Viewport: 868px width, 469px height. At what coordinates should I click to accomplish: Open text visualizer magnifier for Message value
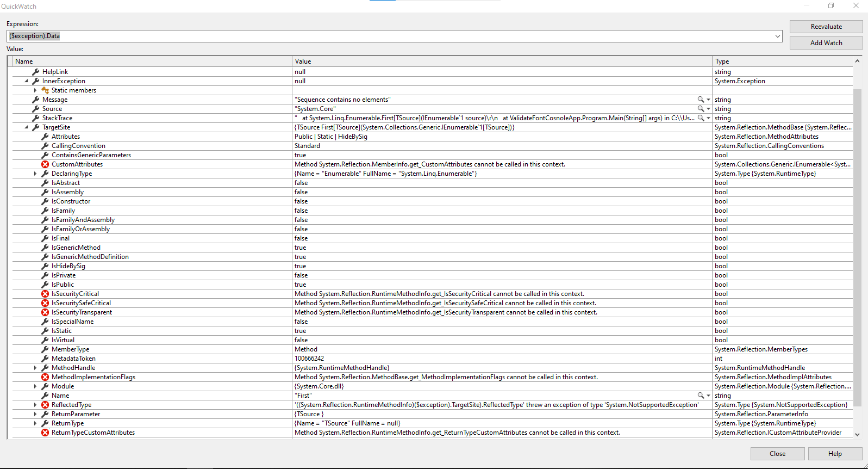(x=701, y=100)
